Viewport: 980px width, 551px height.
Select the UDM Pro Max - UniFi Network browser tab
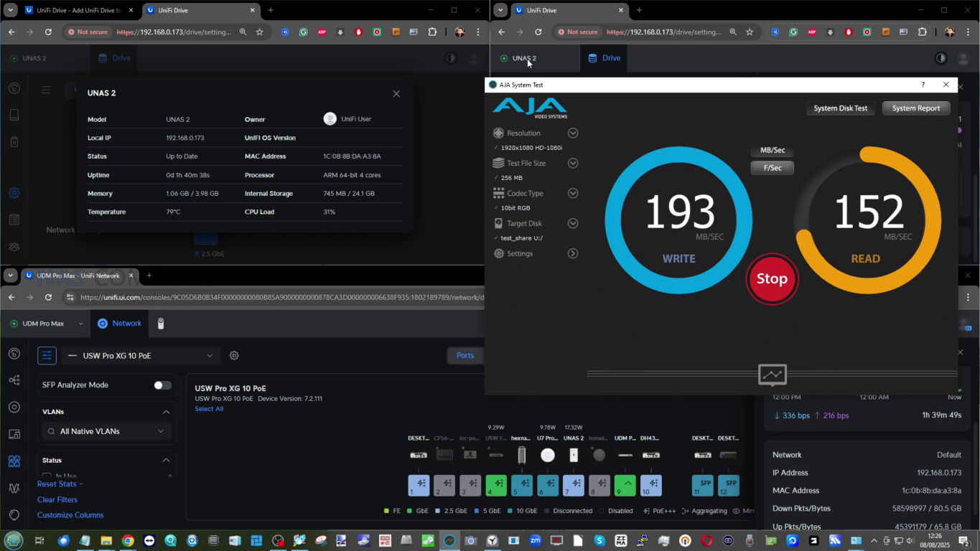point(78,275)
